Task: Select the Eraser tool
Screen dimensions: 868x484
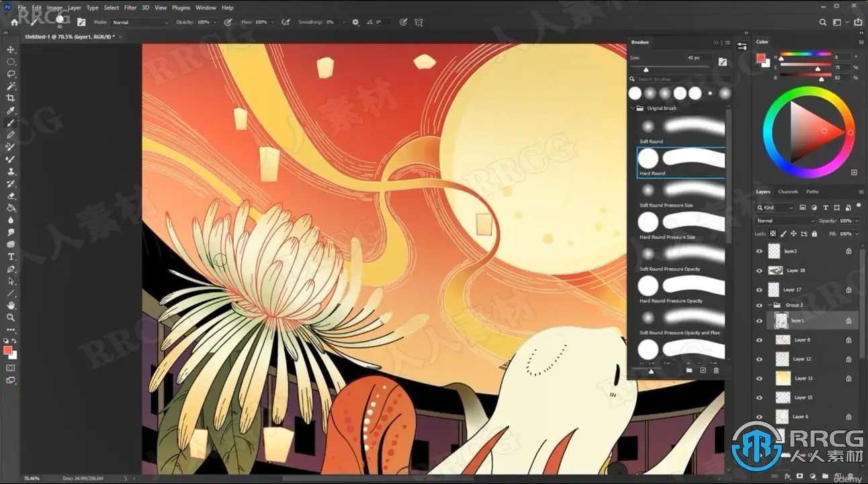Action: pyautogui.click(x=11, y=196)
